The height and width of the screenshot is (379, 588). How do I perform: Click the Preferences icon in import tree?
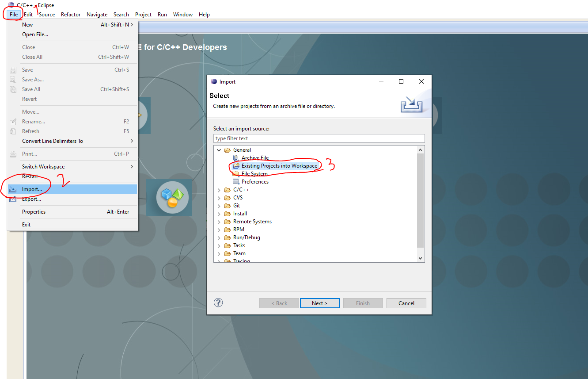tap(236, 182)
